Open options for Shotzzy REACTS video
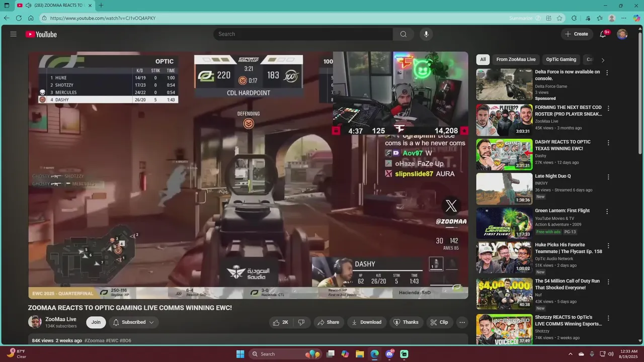Screen dimensions: 644x362 (608, 318)
